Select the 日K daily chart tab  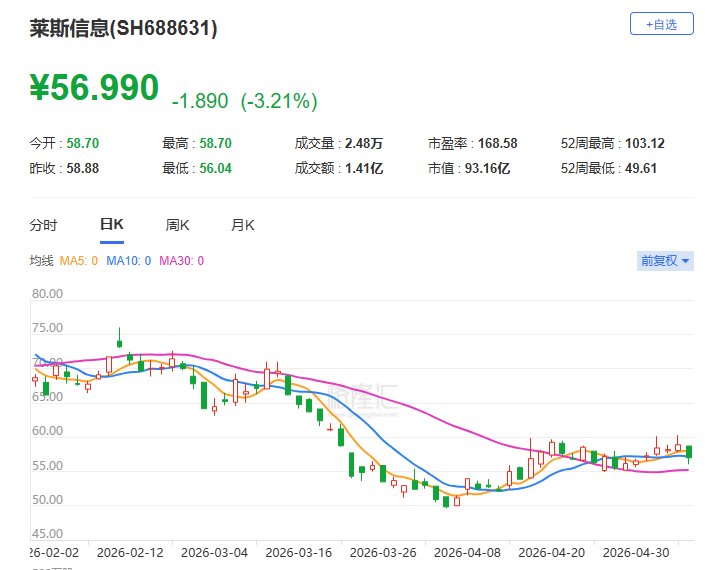[x=112, y=224]
